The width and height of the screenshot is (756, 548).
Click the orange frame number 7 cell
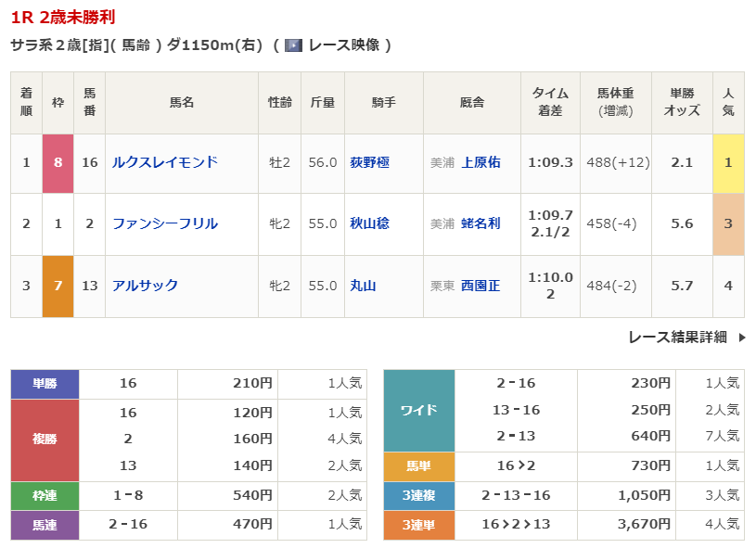pos(58,286)
